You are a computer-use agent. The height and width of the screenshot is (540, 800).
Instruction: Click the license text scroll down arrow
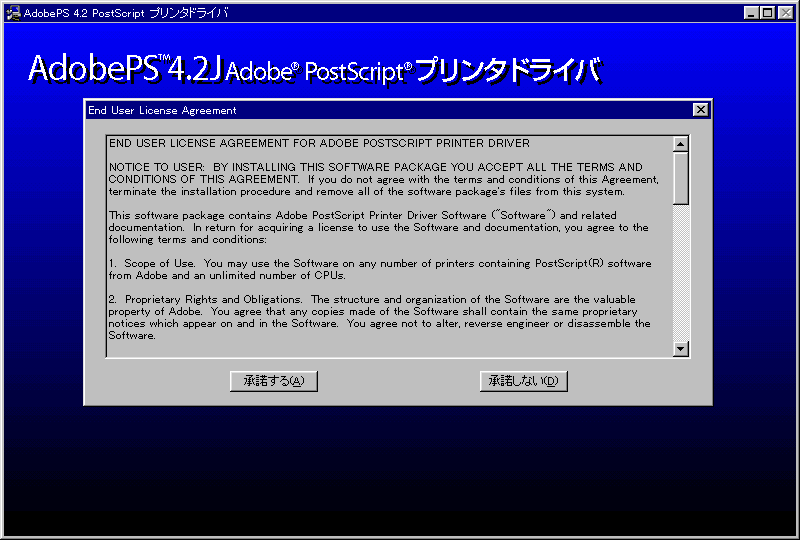[681, 349]
